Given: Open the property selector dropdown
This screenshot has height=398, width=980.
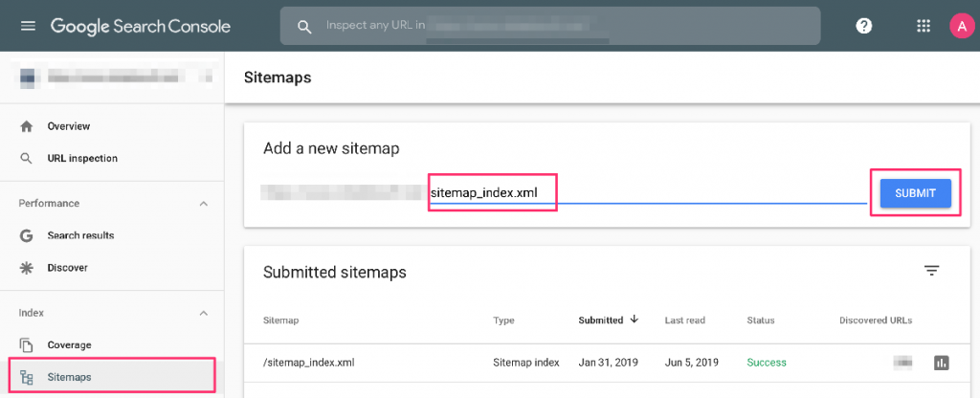Looking at the screenshot, I should 113,77.
